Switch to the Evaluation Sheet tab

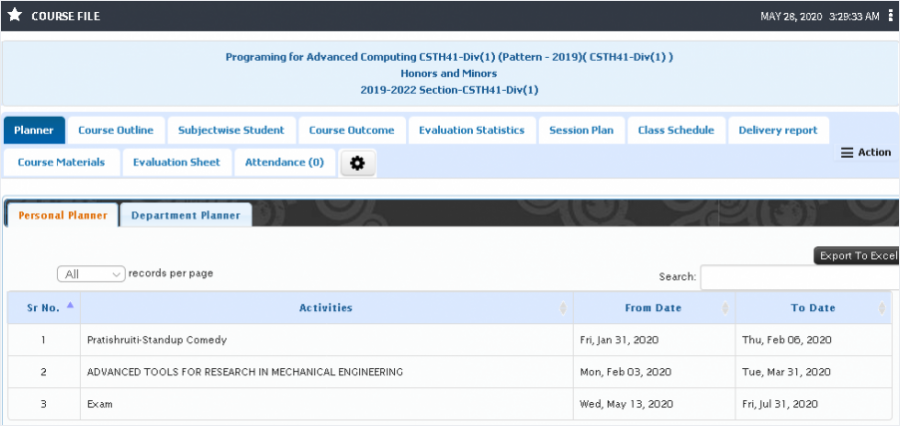[177, 162]
